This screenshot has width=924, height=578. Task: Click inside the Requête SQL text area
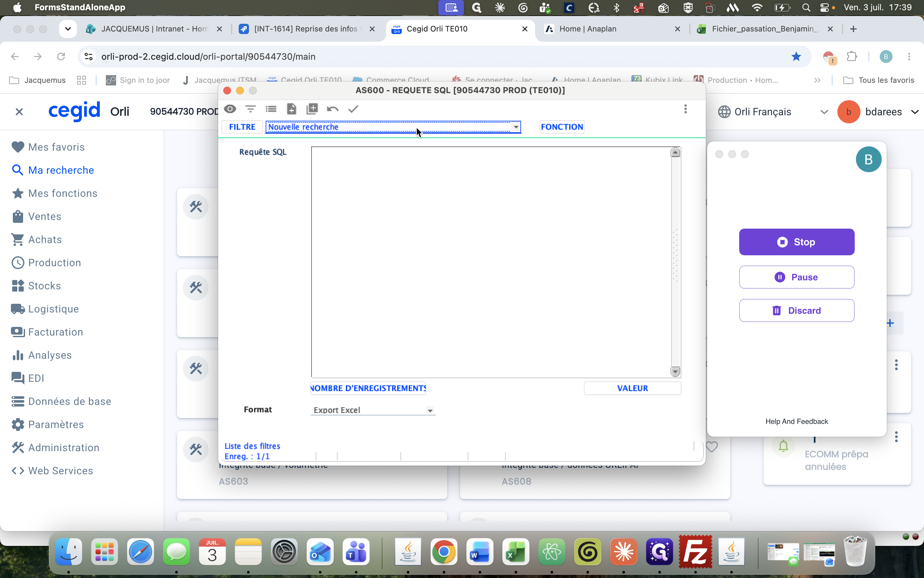(x=491, y=262)
